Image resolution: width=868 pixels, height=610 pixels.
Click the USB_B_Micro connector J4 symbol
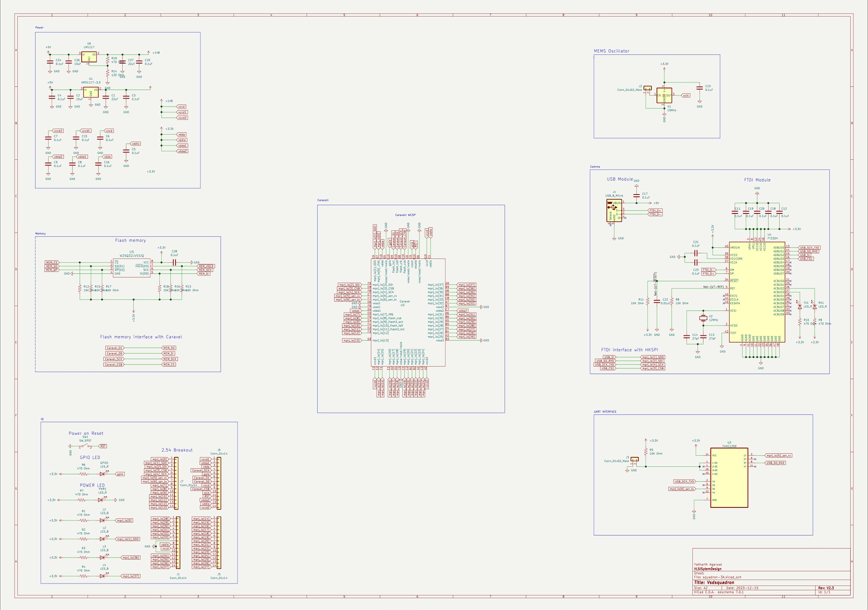pos(614,211)
